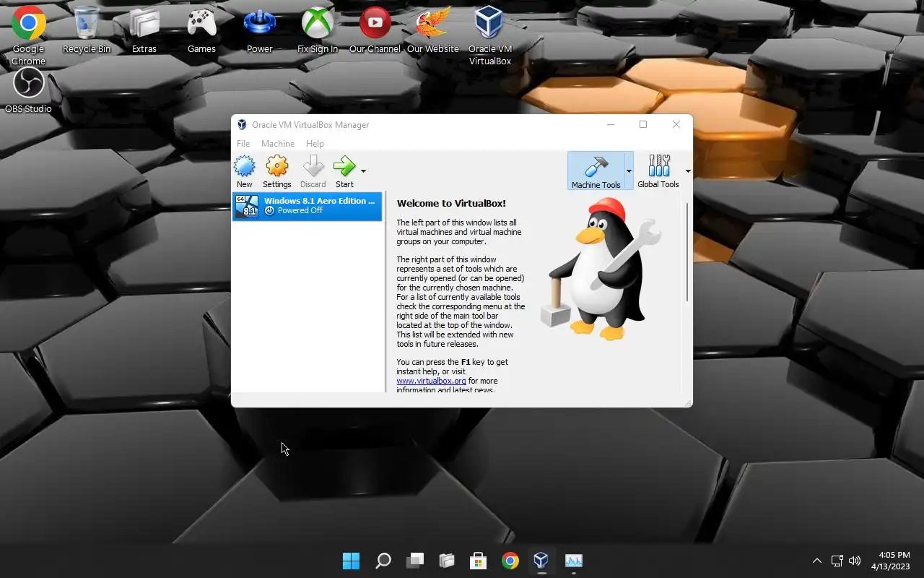Image resolution: width=924 pixels, height=578 pixels.
Task: Select Global Tools icon
Action: point(658,171)
